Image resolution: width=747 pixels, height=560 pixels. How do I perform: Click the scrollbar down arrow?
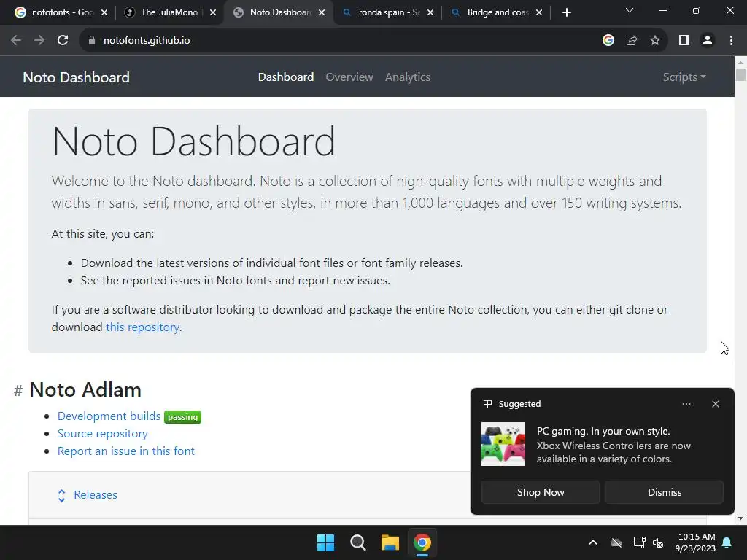[x=740, y=518]
